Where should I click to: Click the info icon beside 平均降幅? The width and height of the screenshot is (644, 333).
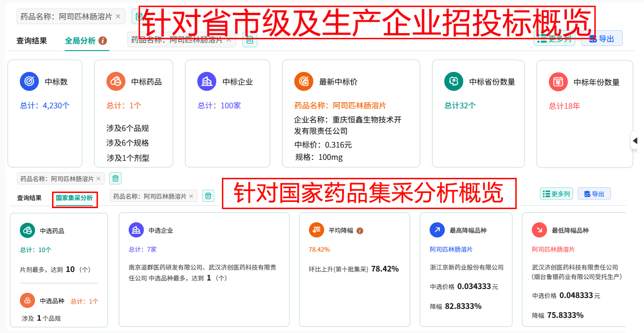(x=360, y=231)
